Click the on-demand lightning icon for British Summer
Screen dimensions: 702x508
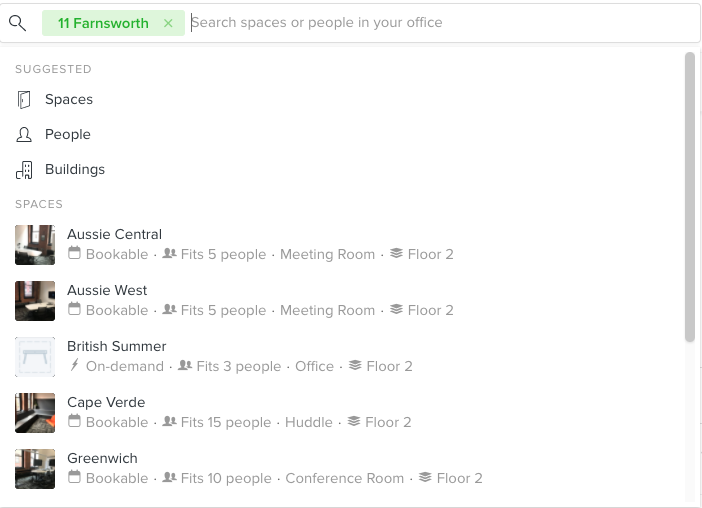(74, 365)
